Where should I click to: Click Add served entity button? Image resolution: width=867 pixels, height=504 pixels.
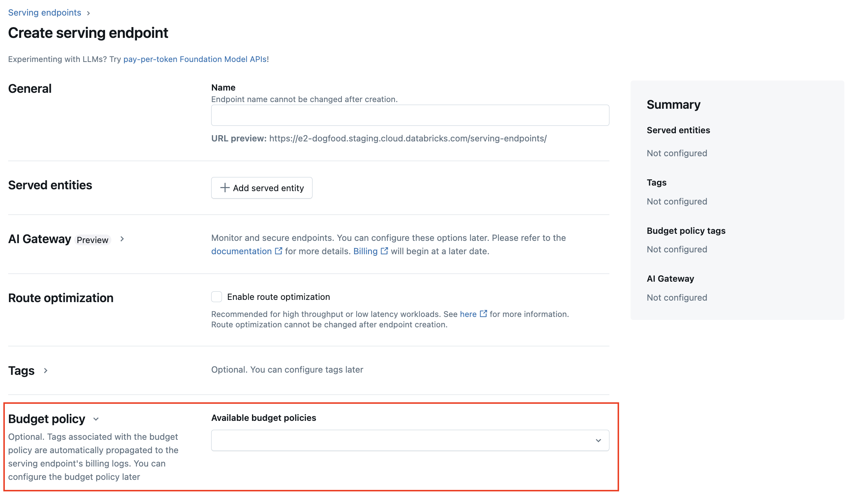[262, 188]
